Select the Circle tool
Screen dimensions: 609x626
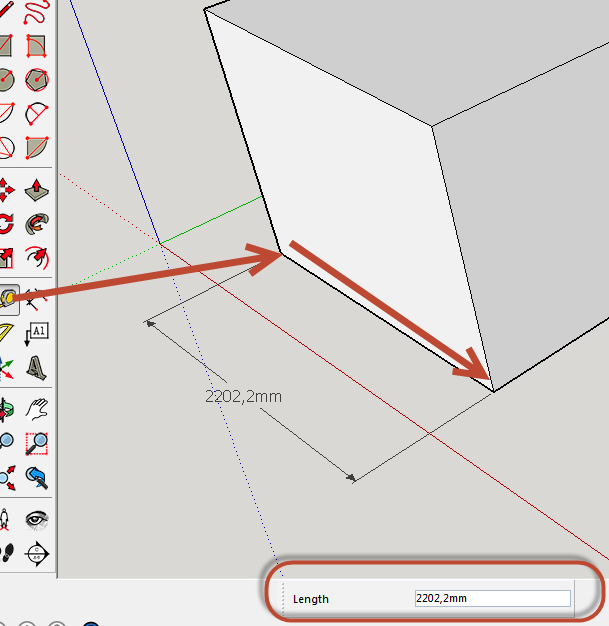[7, 79]
